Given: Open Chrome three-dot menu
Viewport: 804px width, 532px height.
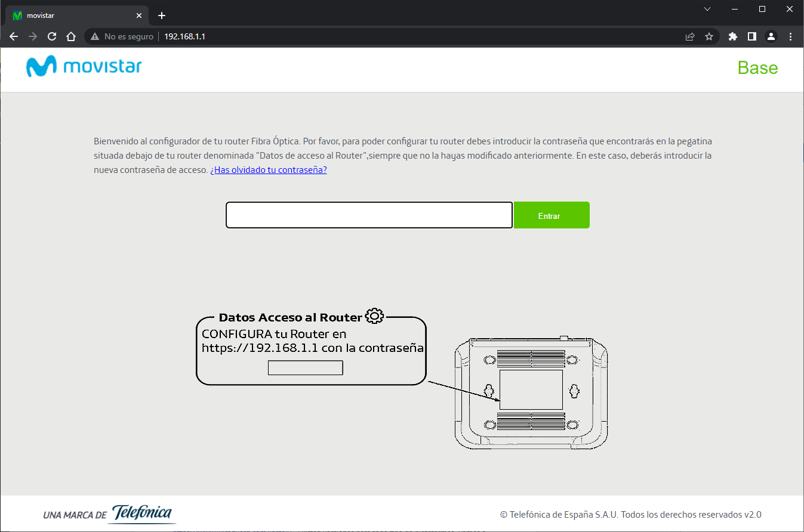Looking at the screenshot, I should pos(790,36).
